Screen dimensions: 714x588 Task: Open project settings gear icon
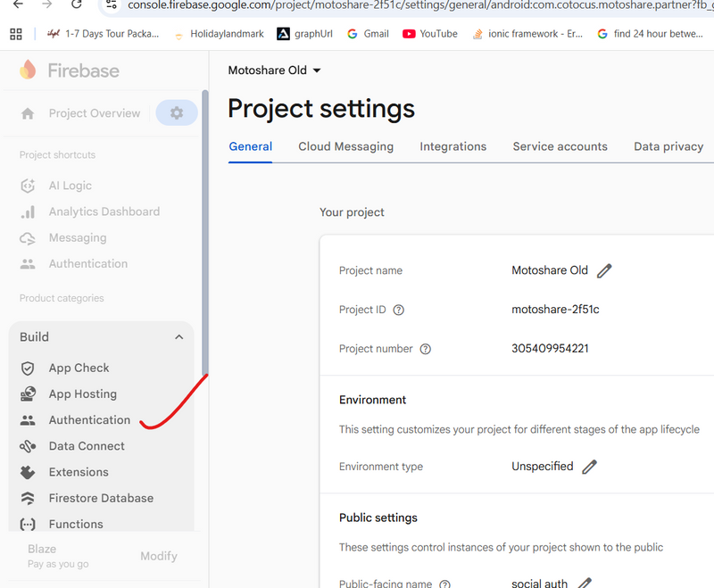(x=177, y=113)
